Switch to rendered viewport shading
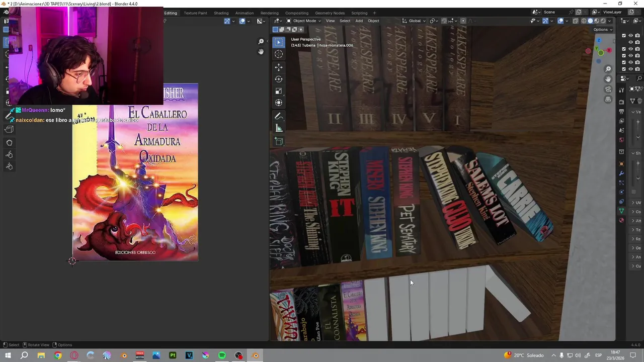644x362 pixels. point(603,21)
